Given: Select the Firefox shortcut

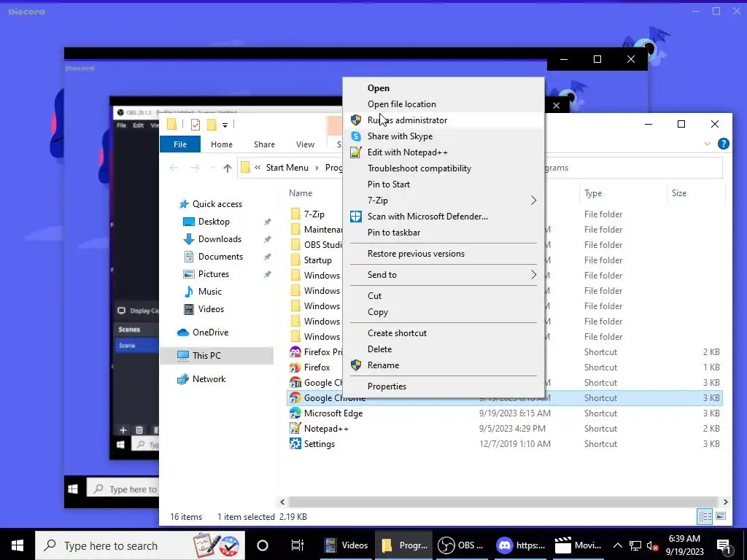Looking at the screenshot, I should tap(317, 367).
